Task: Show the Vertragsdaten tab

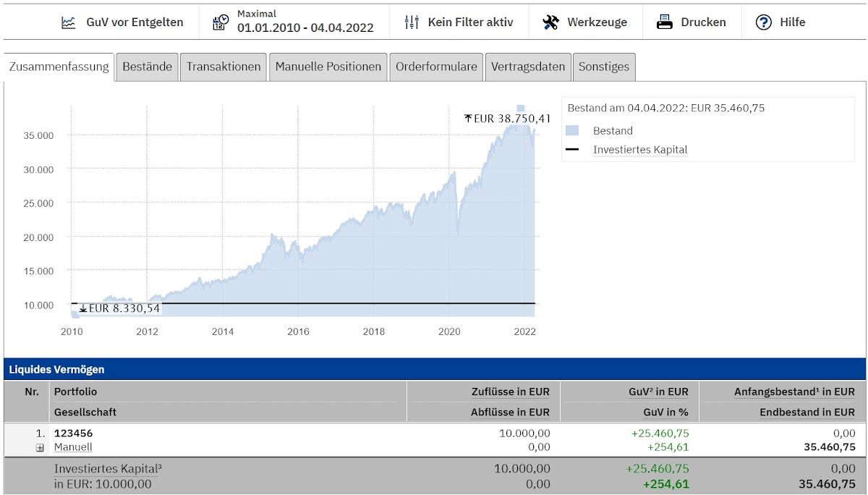Action: (528, 67)
